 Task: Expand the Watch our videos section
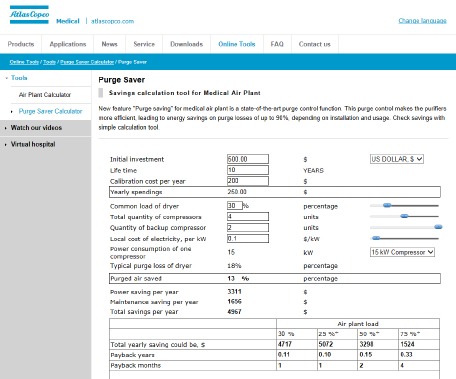tap(36, 128)
